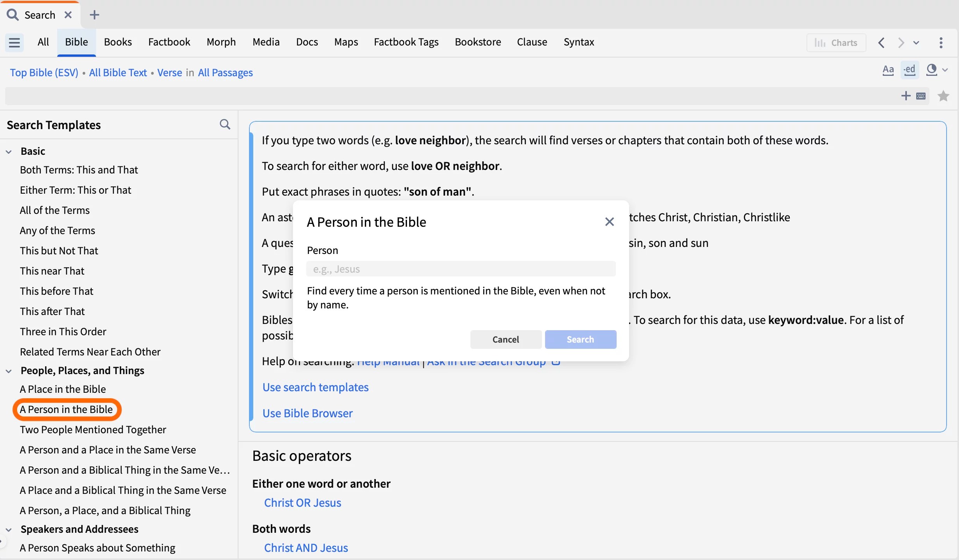Toggle Match case Aa option

click(888, 70)
